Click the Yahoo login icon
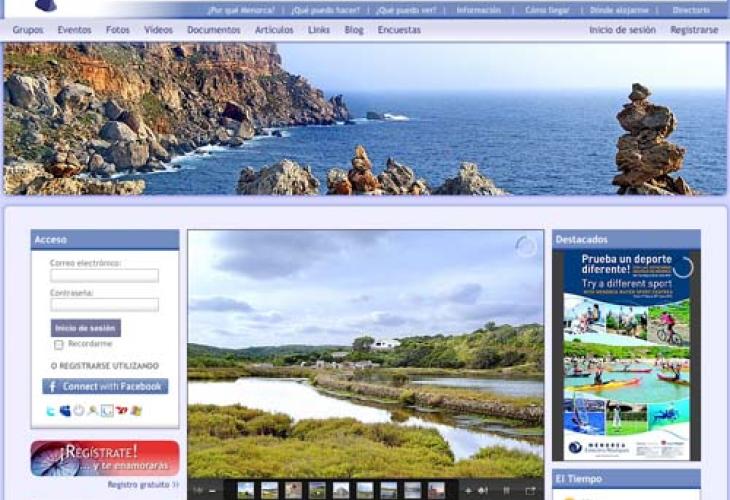The width and height of the screenshot is (730, 500). 121,411
